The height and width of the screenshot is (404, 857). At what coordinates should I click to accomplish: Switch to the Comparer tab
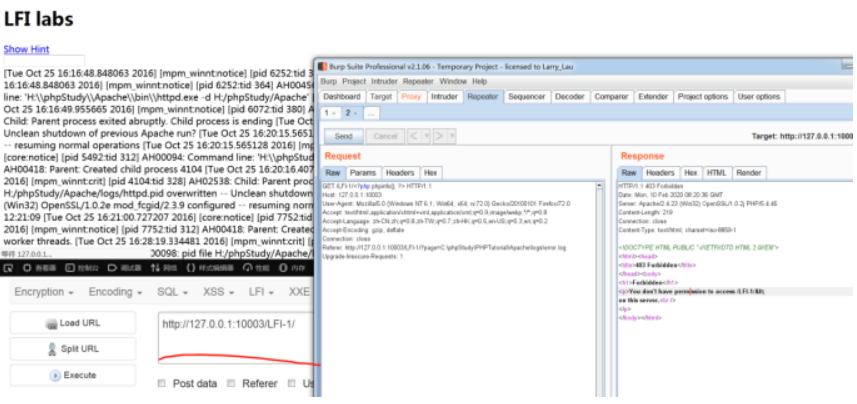[x=611, y=97]
